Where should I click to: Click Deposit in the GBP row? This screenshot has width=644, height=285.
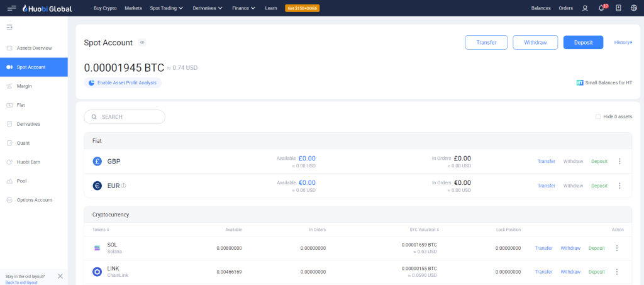point(599,162)
